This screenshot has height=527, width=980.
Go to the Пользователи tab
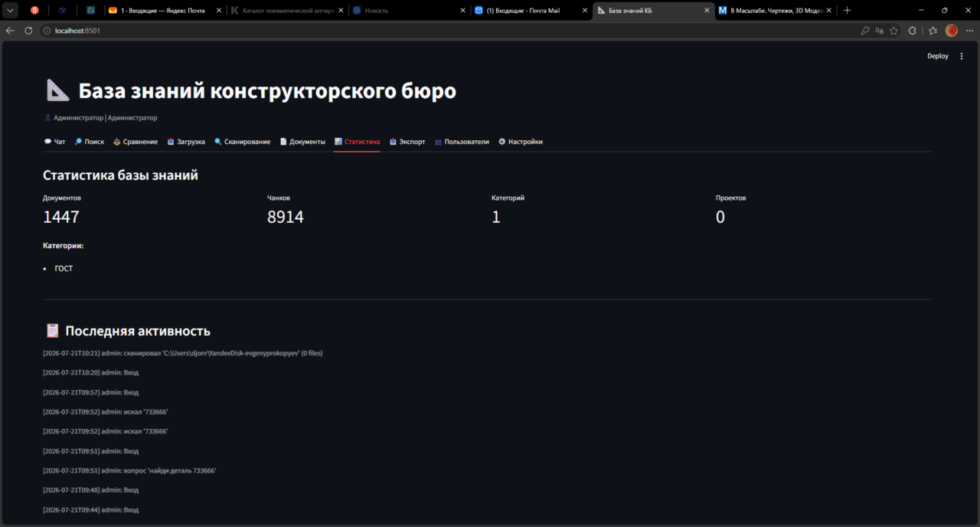[462, 142]
